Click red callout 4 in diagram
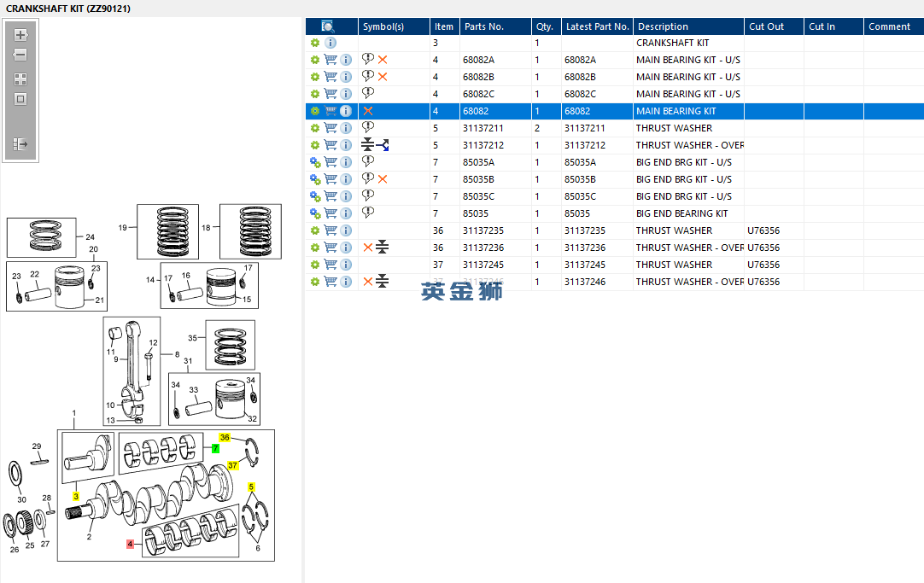This screenshot has width=924, height=583. point(130,544)
